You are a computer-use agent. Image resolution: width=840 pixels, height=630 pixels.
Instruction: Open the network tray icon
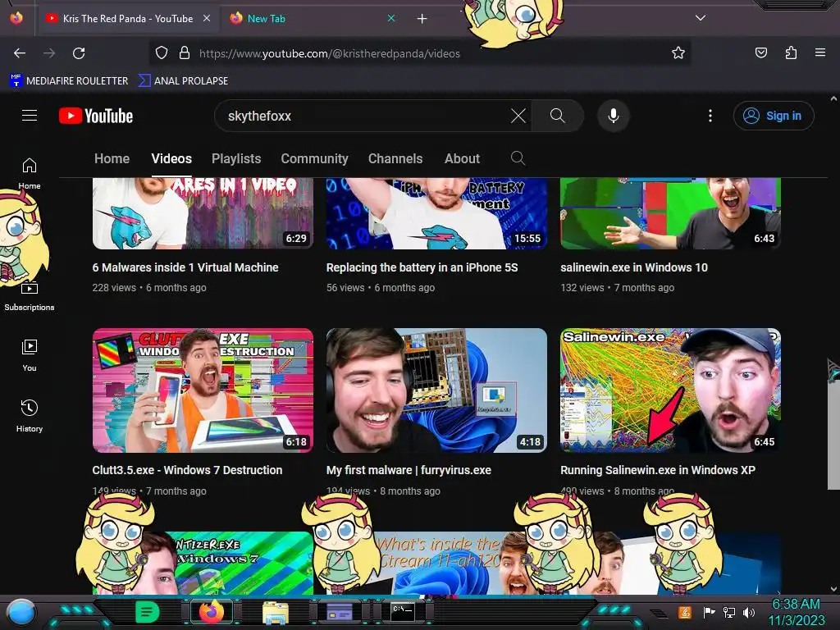tap(729, 612)
